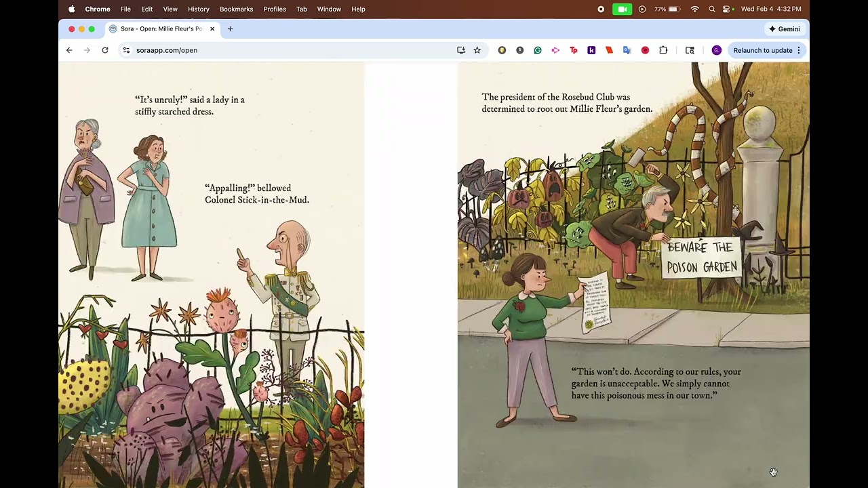
Task: Open the Window menu
Action: tap(329, 9)
